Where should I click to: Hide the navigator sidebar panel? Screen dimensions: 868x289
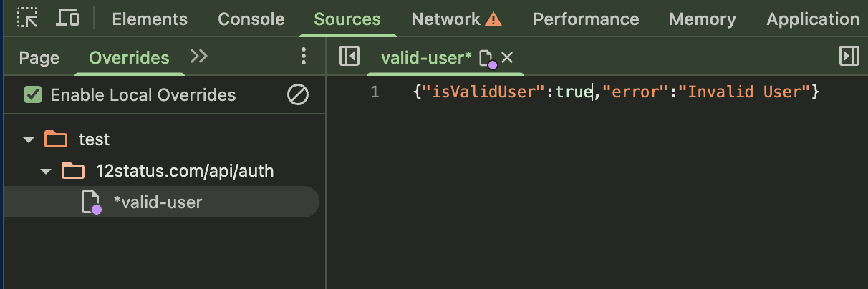click(349, 57)
